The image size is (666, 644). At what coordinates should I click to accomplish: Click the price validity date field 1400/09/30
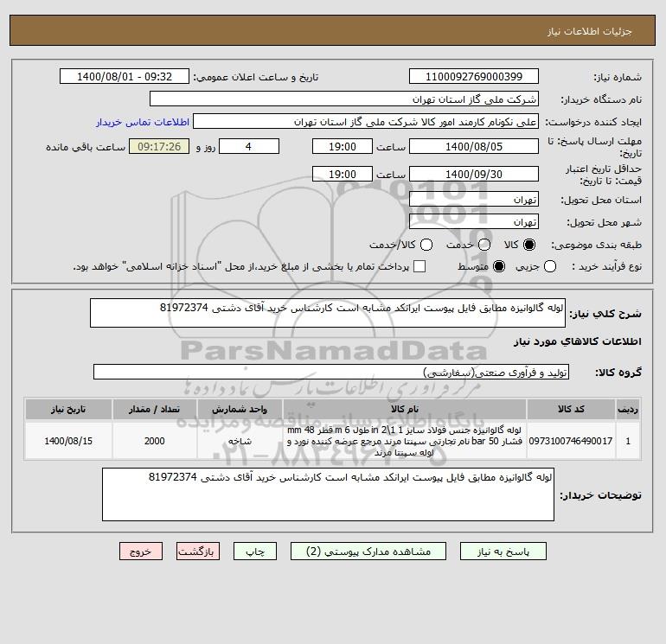tap(474, 174)
